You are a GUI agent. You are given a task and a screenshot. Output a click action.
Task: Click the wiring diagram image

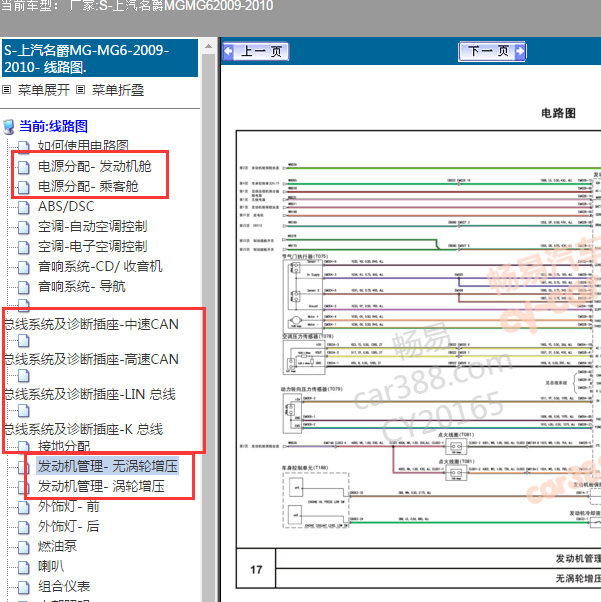click(x=419, y=359)
